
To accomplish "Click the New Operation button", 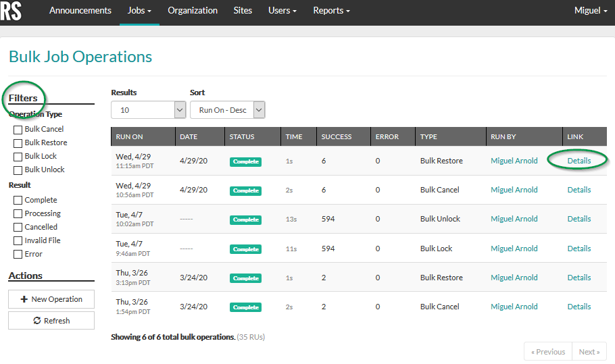I will pos(51,299).
